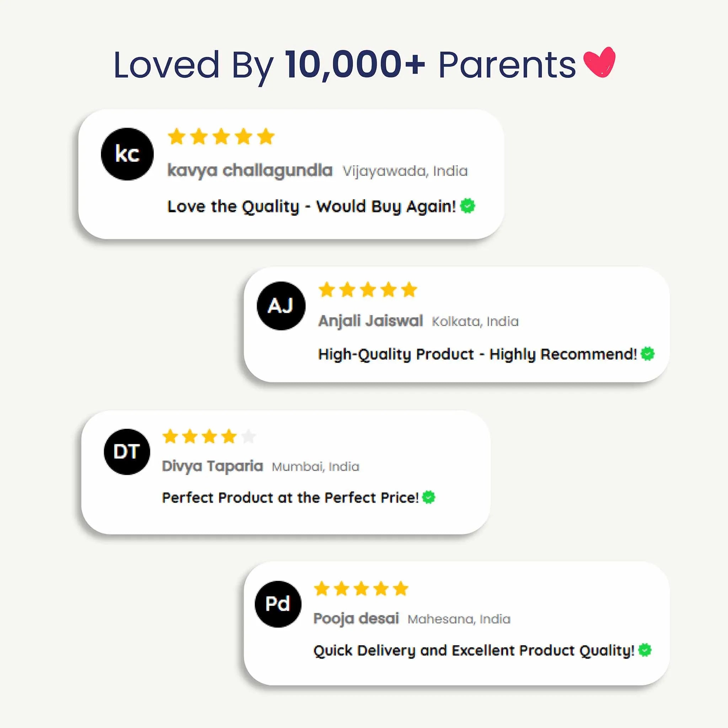Screen dimensions: 728x728
Task: Click the five-star rating for Kavya
Action: coord(221,136)
